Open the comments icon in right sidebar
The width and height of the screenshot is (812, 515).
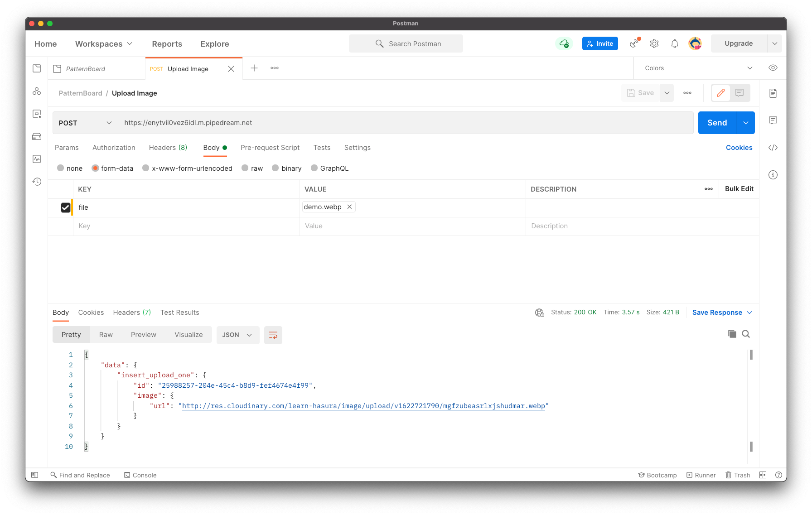click(773, 120)
